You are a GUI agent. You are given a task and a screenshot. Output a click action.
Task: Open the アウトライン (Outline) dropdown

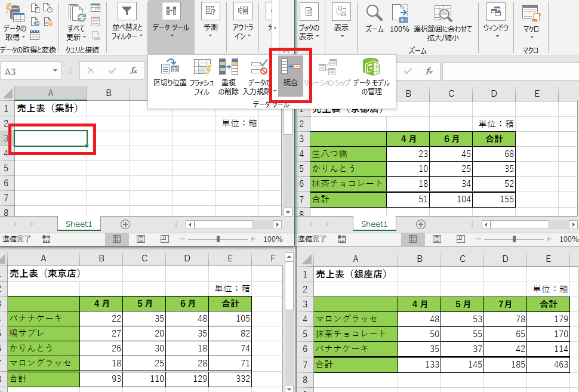coord(242,21)
